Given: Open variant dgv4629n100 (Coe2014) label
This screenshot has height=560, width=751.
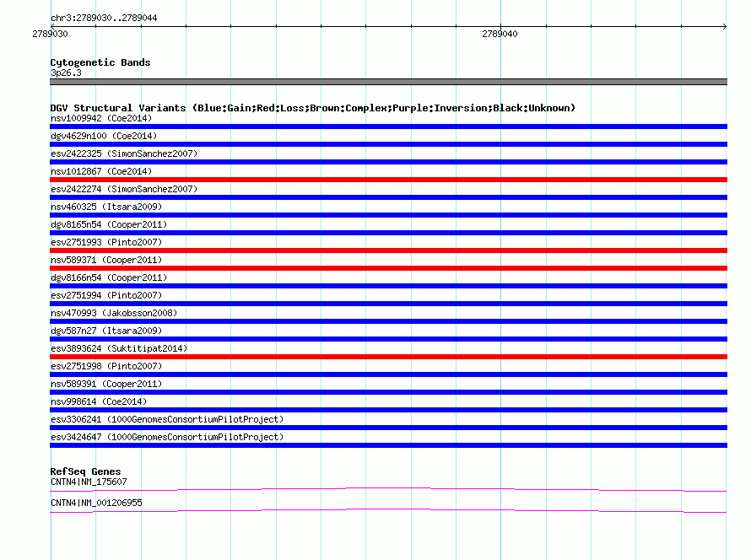Looking at the screenshot, I should (104, 136).
